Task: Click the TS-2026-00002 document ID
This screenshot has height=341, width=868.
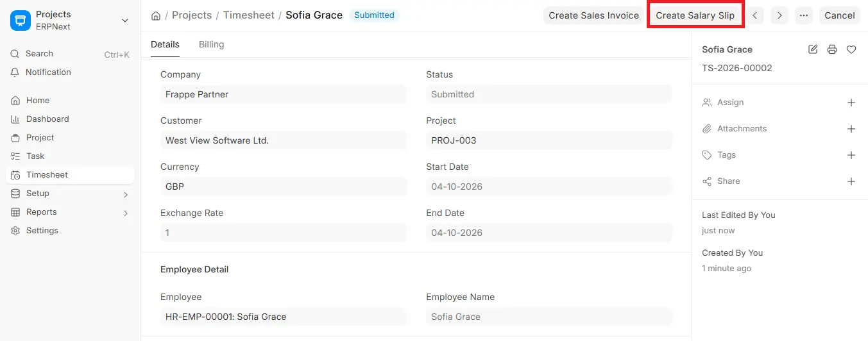Action: (x=737, y=68)
